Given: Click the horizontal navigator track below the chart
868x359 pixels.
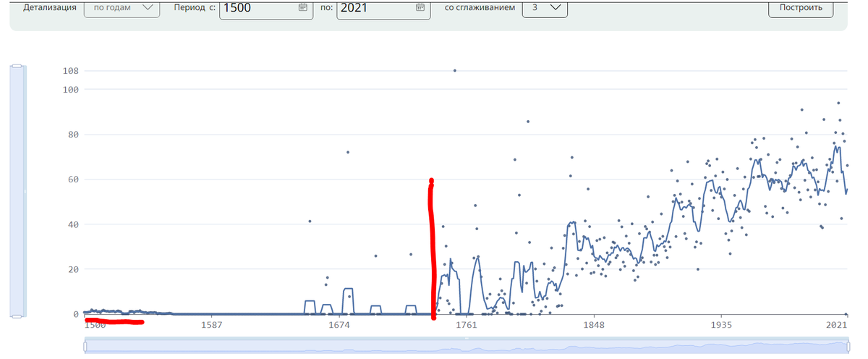Looking at the screenshot, I should pos(466,347).
